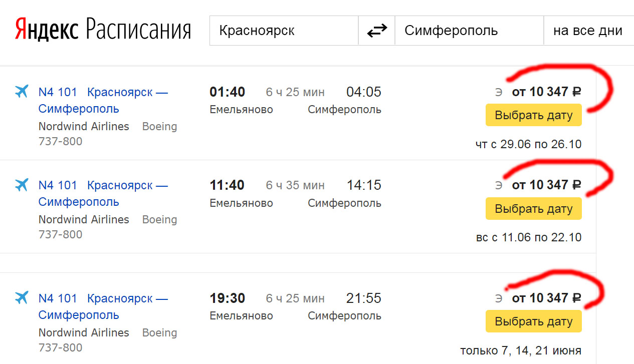Click the 10 347 ₽ price of the 19:30 flight
The width and height of the screenshot is (634, 364).
(x=546, y=298)
